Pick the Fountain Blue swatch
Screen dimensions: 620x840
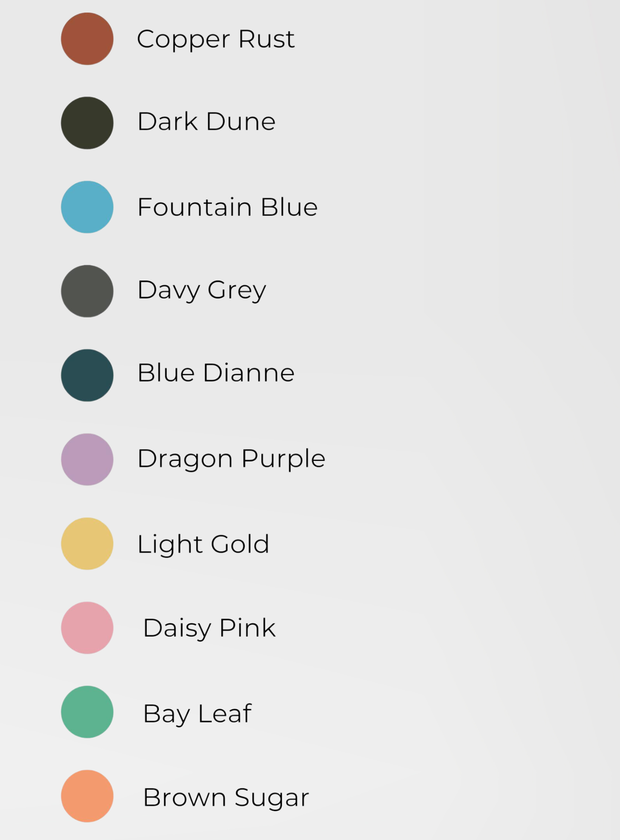tap(87, 207)
